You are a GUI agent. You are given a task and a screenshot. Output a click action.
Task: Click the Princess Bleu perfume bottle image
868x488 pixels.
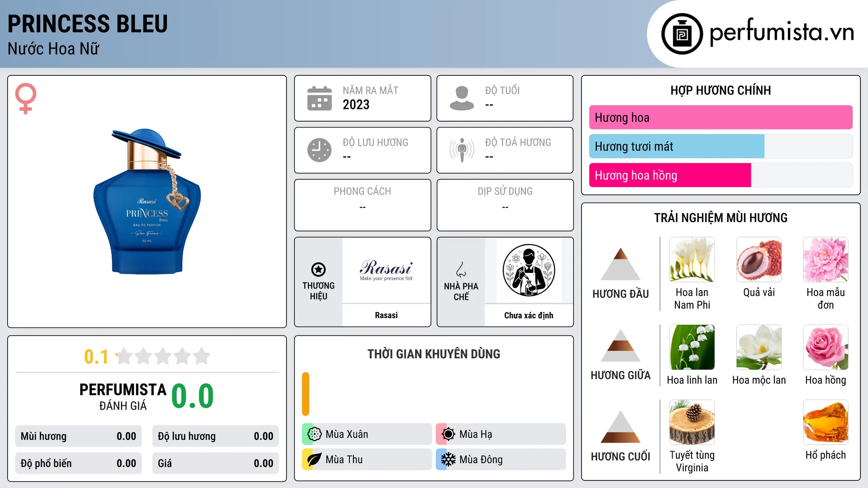point(147,201)
